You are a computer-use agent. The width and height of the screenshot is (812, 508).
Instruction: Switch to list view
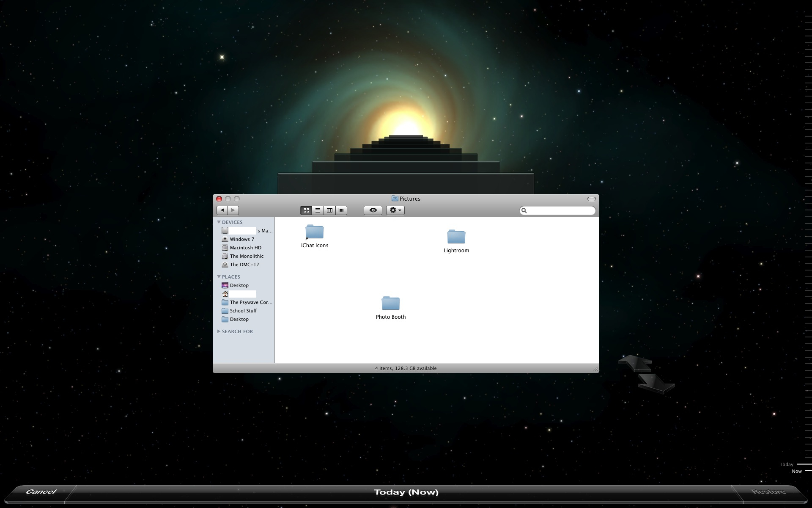click(318, 210)
